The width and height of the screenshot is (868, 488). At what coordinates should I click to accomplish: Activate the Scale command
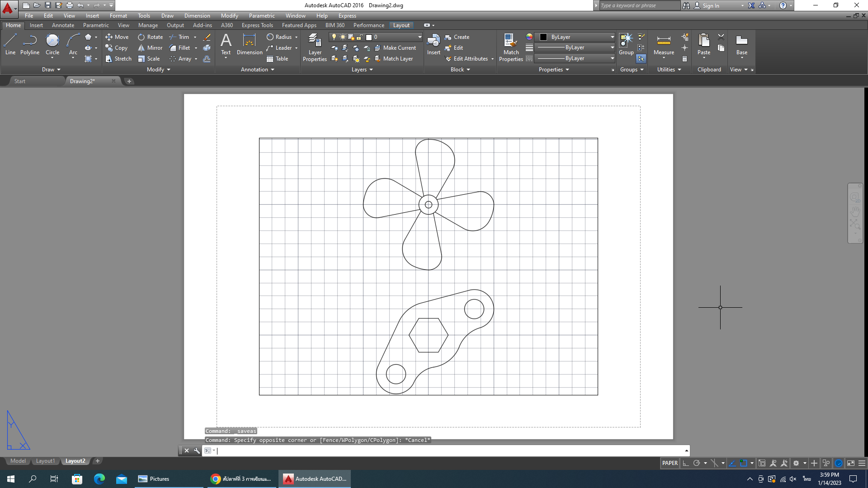tap(149, 59)
